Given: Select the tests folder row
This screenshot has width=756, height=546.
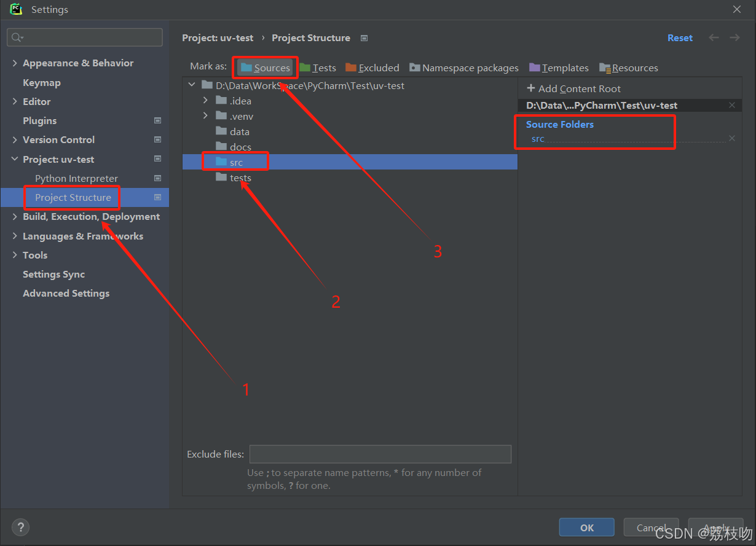Looking at the screenshot, I should tap(350, 177).
